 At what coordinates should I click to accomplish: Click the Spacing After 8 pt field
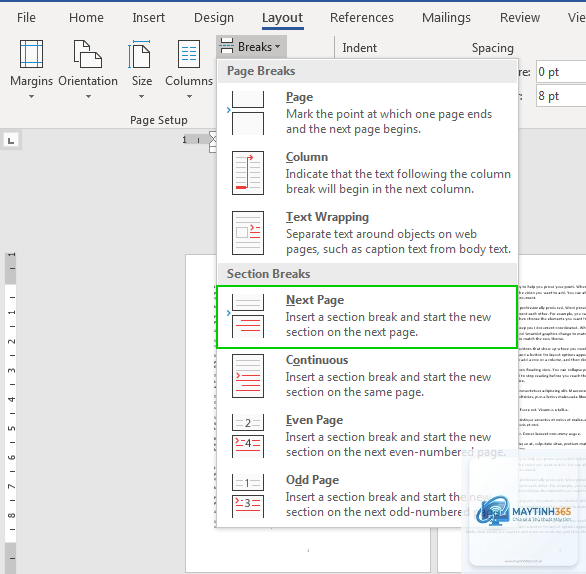pos(561,96)
